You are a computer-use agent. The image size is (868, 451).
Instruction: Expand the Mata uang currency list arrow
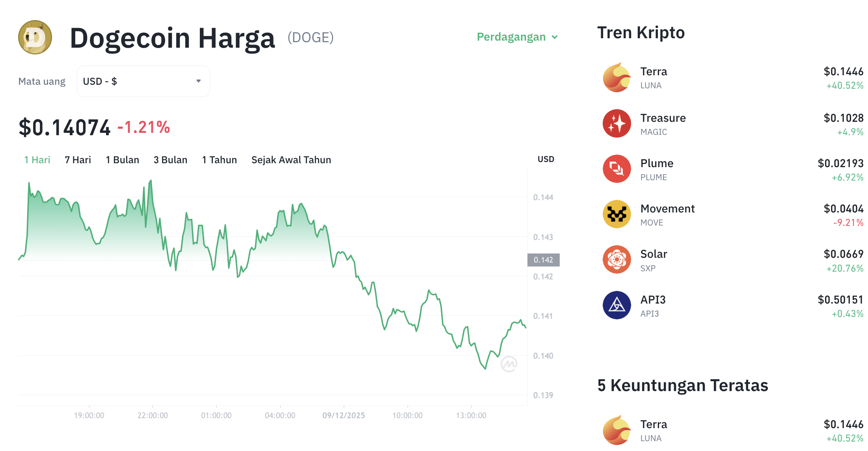pos(199,81)
